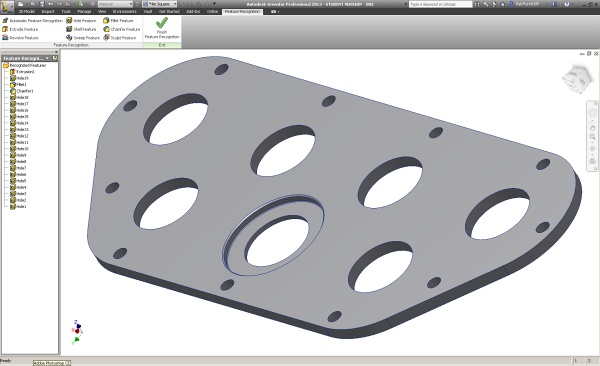Open the Feature Recognition browser dropdown
Image resolution: width=600 pixels, height=366 pixels.
(47, 58)
